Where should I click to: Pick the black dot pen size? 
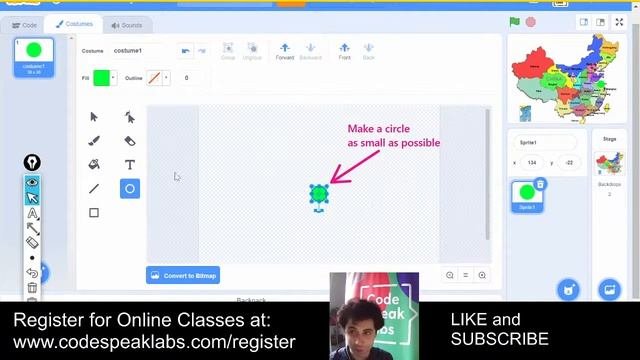pos(32,258)
